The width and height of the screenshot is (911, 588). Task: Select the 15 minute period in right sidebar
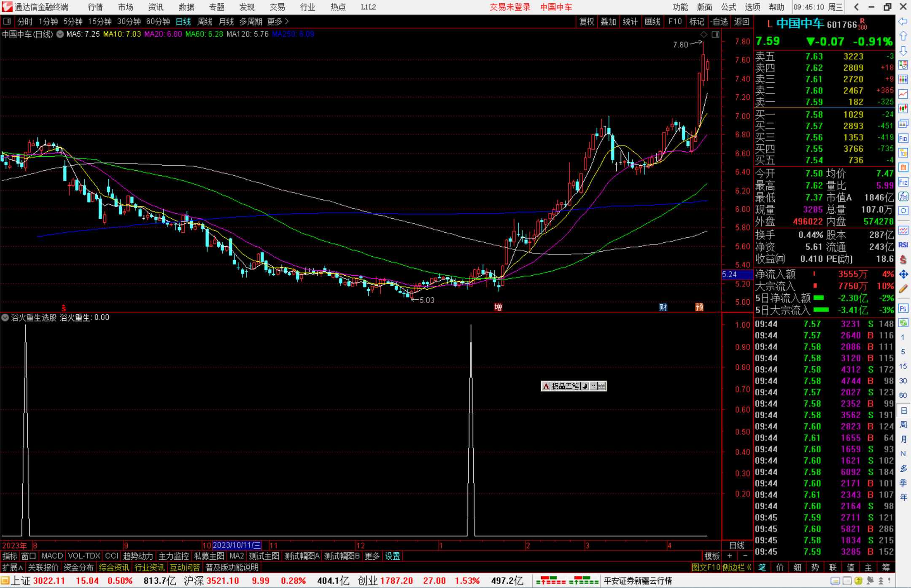(903, 366)
